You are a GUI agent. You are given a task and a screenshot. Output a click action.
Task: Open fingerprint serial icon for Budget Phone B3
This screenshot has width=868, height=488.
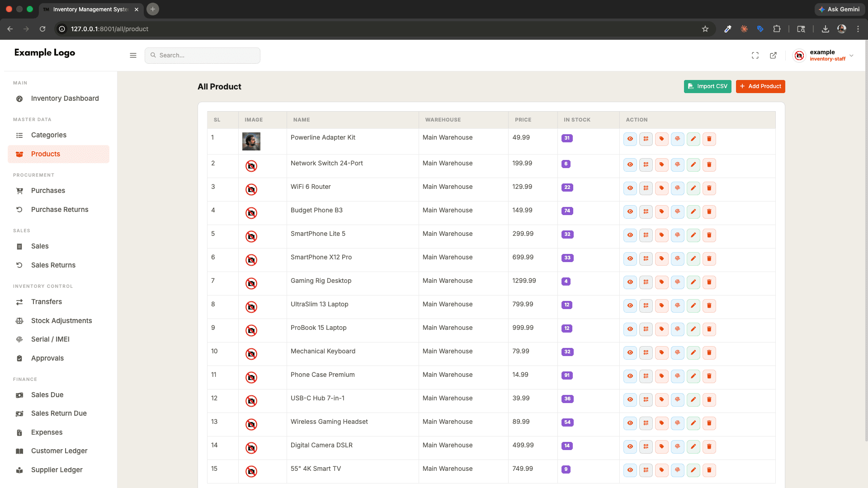[x=677, y=211]
